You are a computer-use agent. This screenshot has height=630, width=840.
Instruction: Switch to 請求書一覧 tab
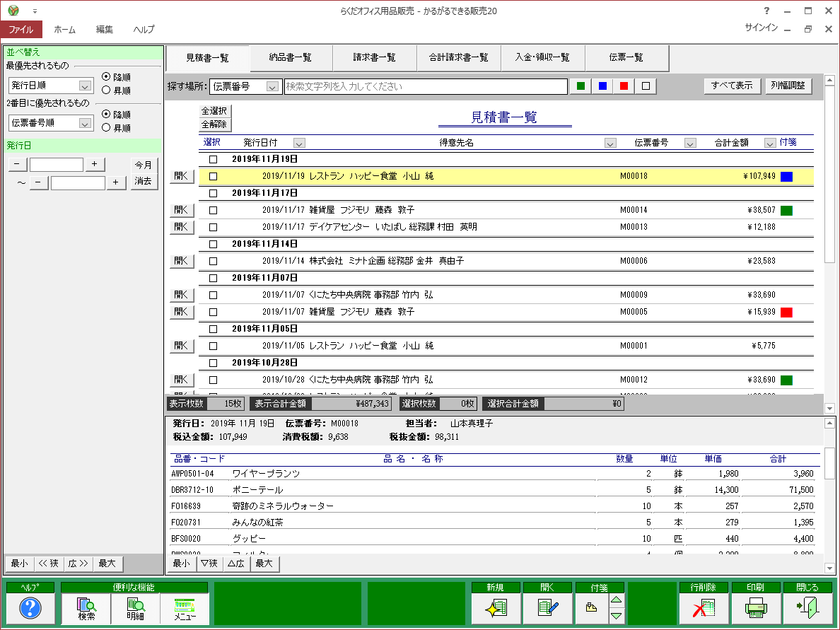pos(375,58)
